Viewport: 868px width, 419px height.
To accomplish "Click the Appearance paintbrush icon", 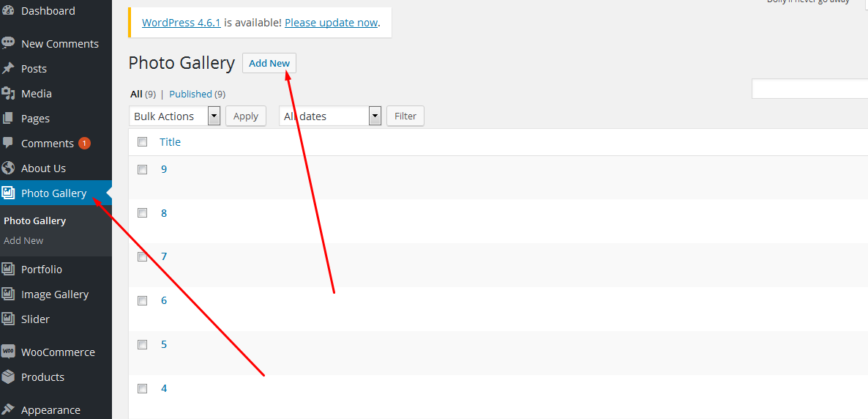I will (8, 410).
